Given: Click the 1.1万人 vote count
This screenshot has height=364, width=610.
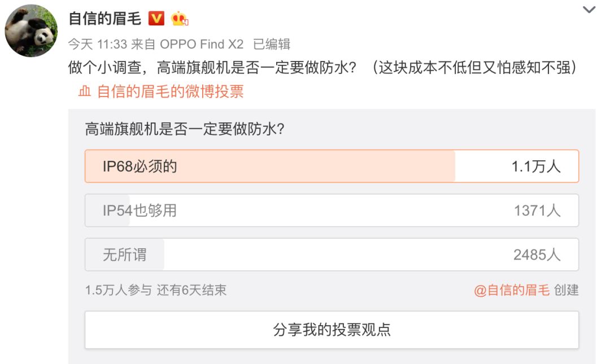Looking at the screenshot, I should [535, 166].
